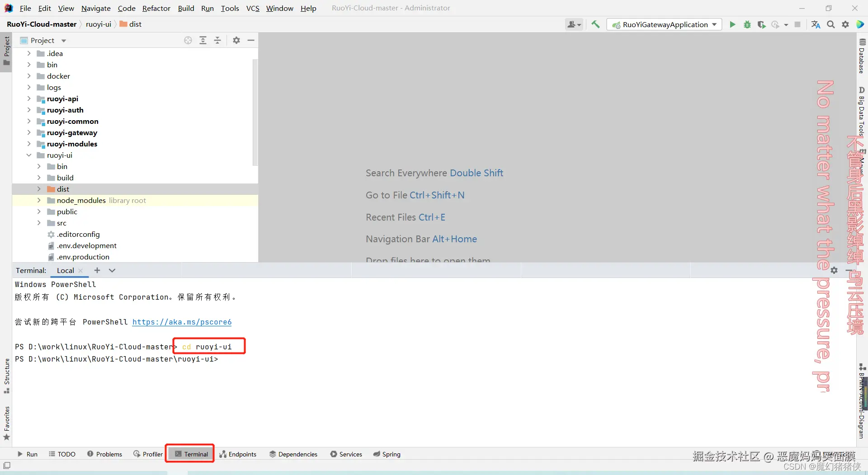Click the Build project hammer icon
The image size is (868, 475).
pyautogui.click(x=595, y=24)
